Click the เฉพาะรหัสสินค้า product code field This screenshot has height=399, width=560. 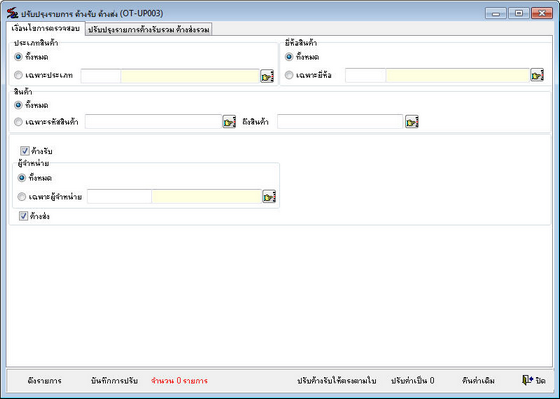pyautogui.click(x=154, y=122)
